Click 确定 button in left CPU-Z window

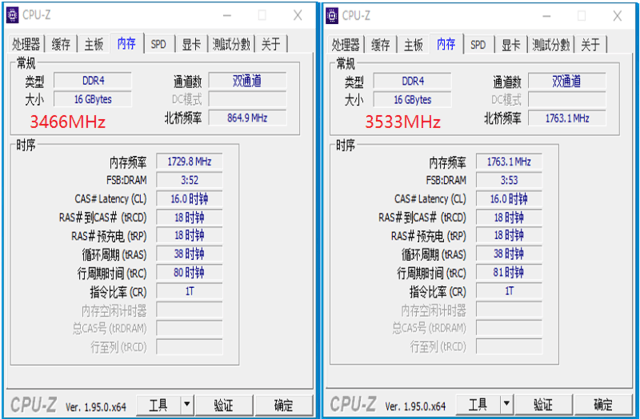284,405
